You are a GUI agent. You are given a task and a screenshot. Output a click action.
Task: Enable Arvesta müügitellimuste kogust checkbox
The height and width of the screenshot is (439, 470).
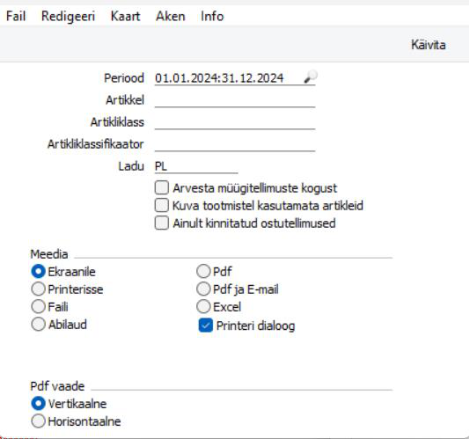[162, 188]
